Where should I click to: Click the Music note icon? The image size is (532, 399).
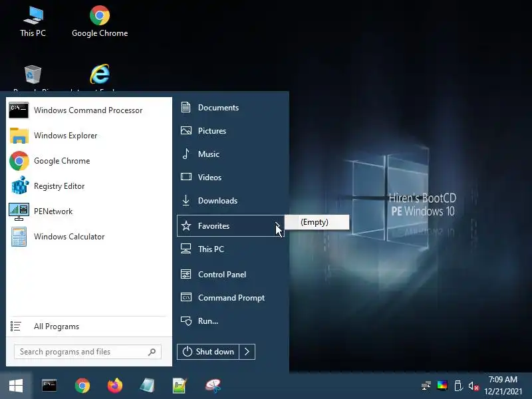(186, 154)
